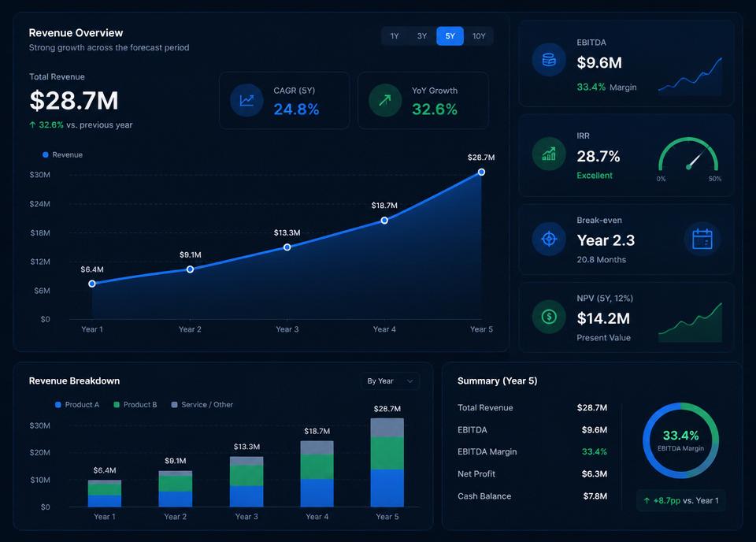
Task: Click the IRR gauge dial
Action: pos(688,155)
